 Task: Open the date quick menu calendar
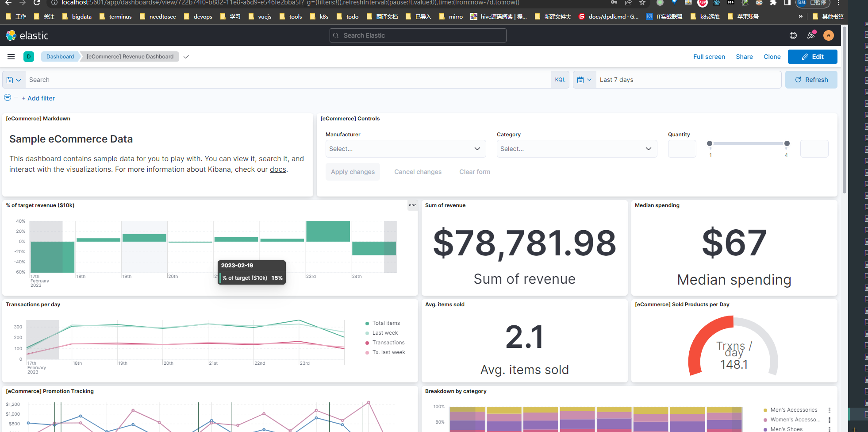tap(584, 80)
